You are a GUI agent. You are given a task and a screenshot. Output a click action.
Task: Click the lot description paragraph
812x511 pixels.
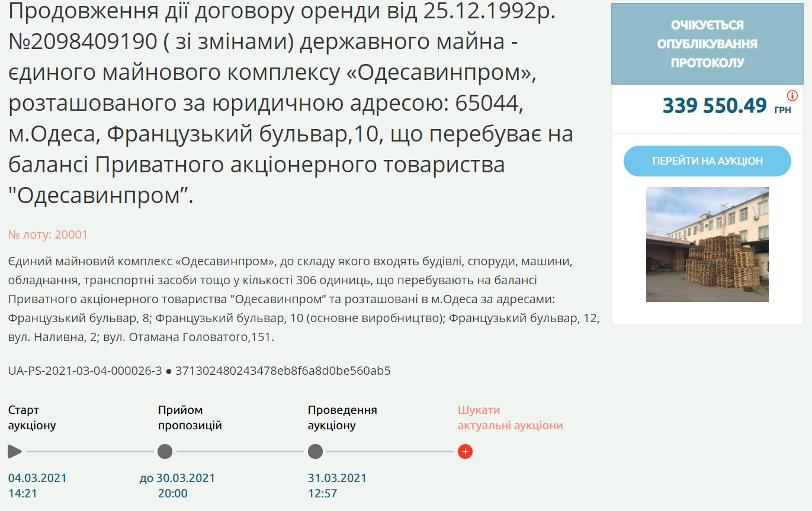click(304, 299)
